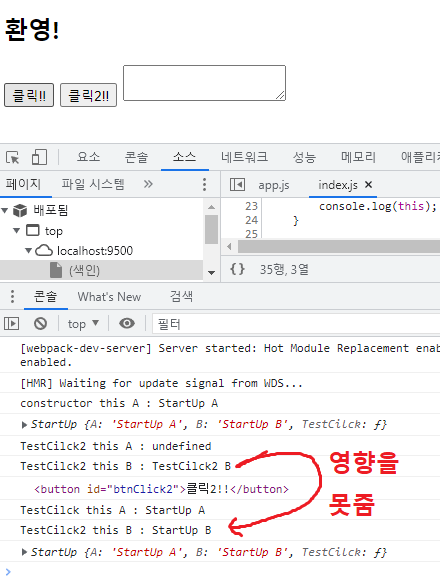Screen dimensions: 440x576
Task: Select the 배포됨 cube icon
Action: click(x=20, y=210)
